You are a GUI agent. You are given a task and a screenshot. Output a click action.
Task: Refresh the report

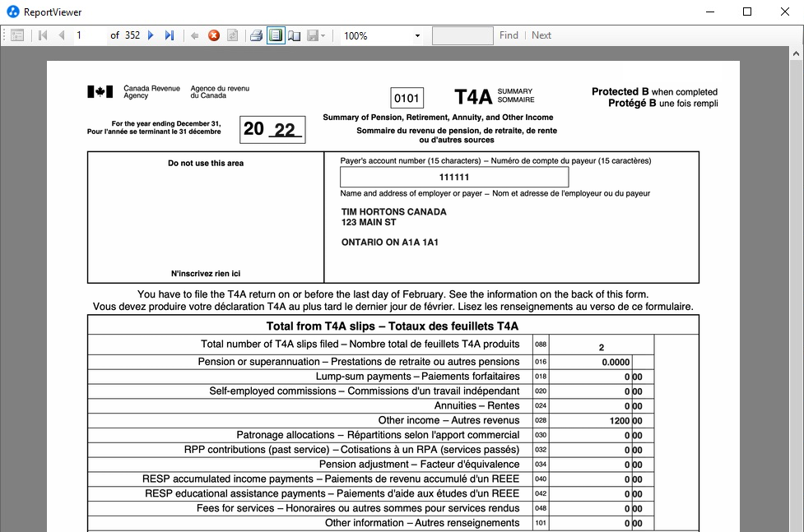(x=231, y=35)
